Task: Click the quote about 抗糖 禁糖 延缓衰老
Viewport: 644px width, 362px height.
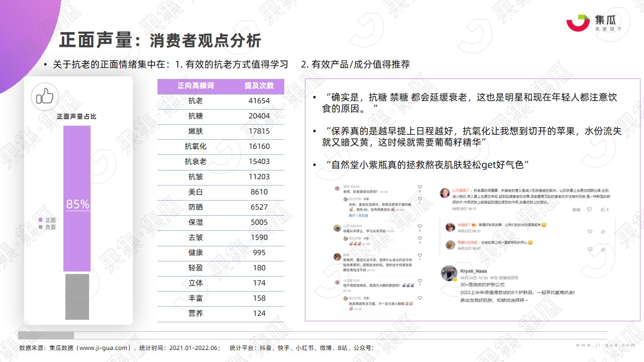Action: [x=469, y=103]
